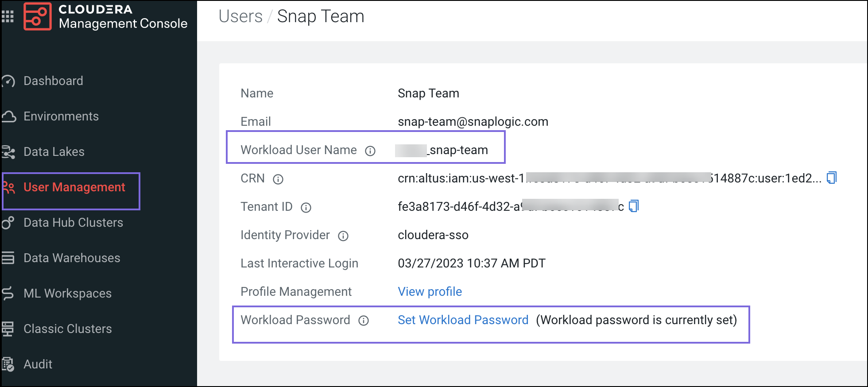
Task: Navigate to Data Hub Clusters
Action: (73, 223)
